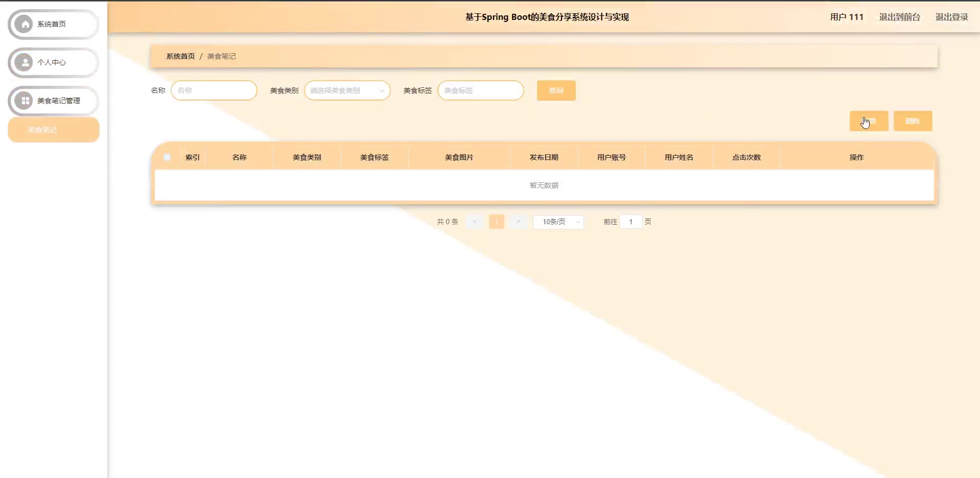Toggle the select-all checkbox in table header
This screenshot has height=478, width=980.
point(167,157)
